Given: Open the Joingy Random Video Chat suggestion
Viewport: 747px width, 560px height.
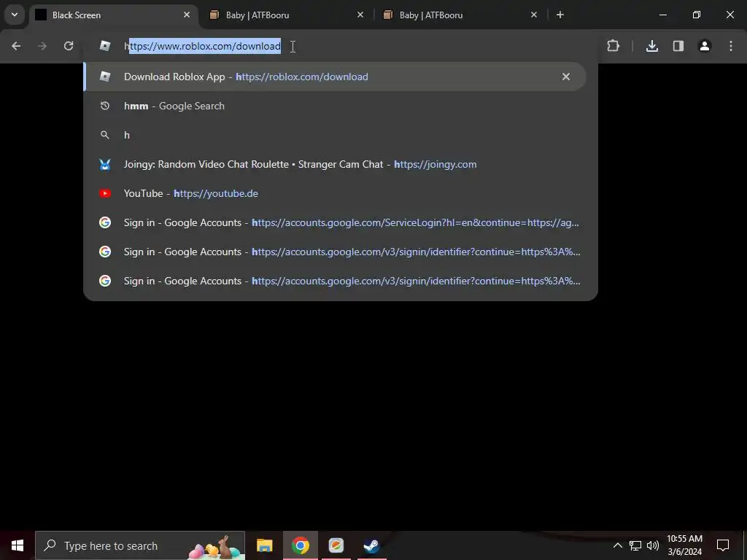Looking at the screenshot, I should click(334, 164).
